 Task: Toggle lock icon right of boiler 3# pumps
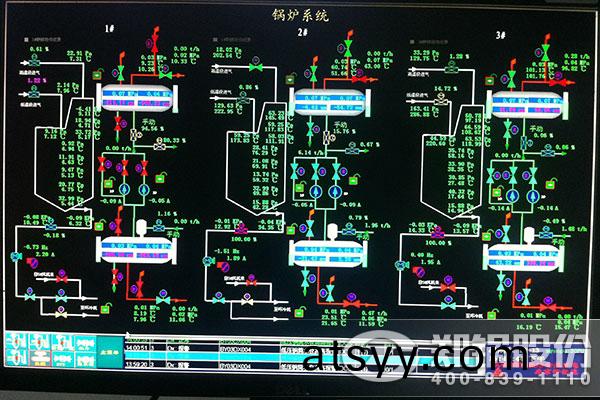(x=551, y=184)
